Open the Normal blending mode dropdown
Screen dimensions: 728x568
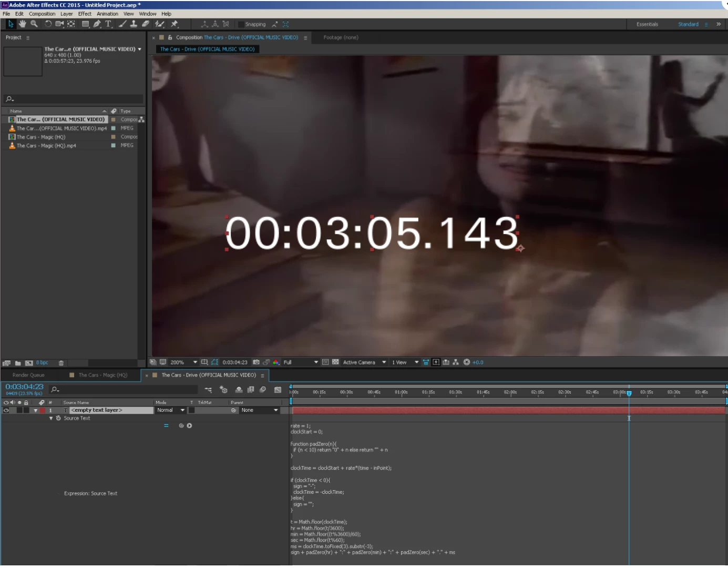pos(171,410)
